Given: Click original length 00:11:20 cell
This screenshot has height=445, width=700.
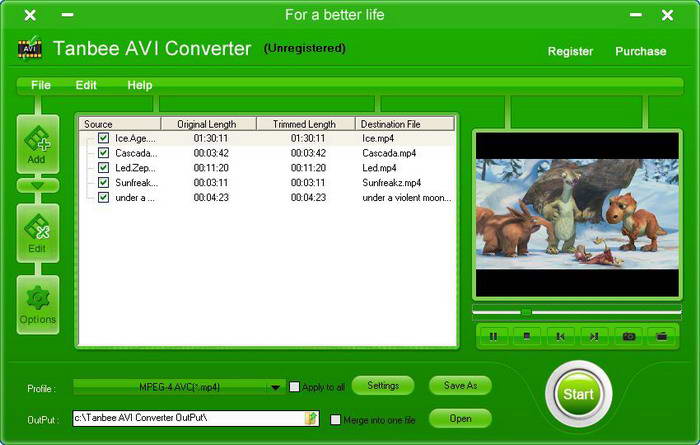Looking at the screenshot, I should pyautogui.click(x=211, y=168).
